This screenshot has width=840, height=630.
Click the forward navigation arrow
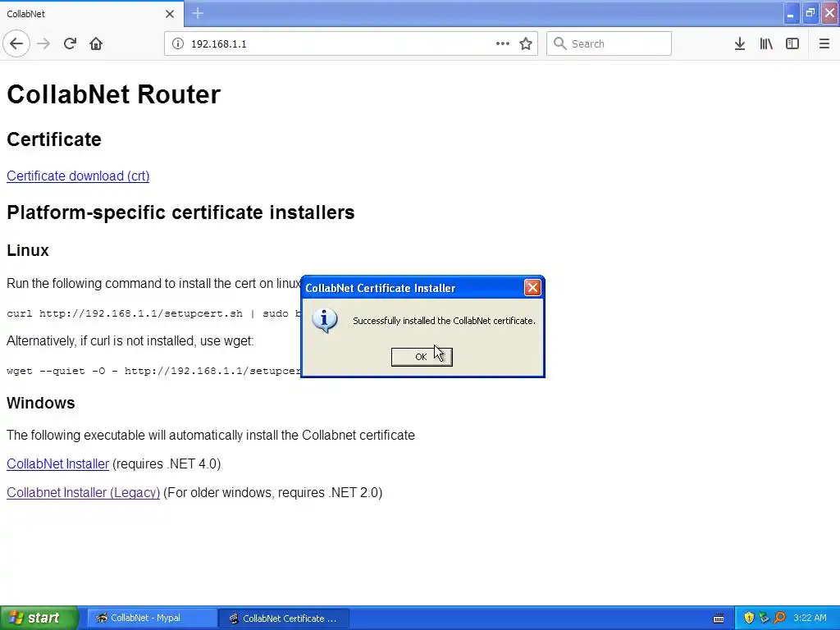tap(43, 43)
